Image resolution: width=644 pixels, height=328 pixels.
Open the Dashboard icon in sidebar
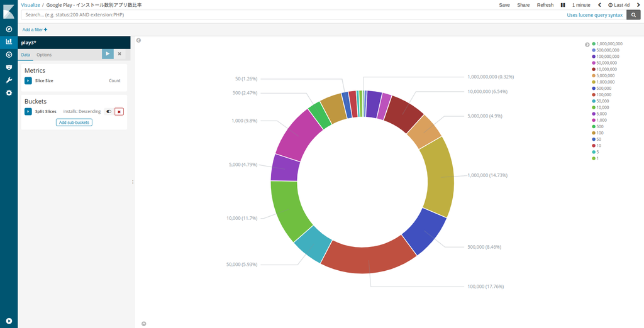(9, 55)
